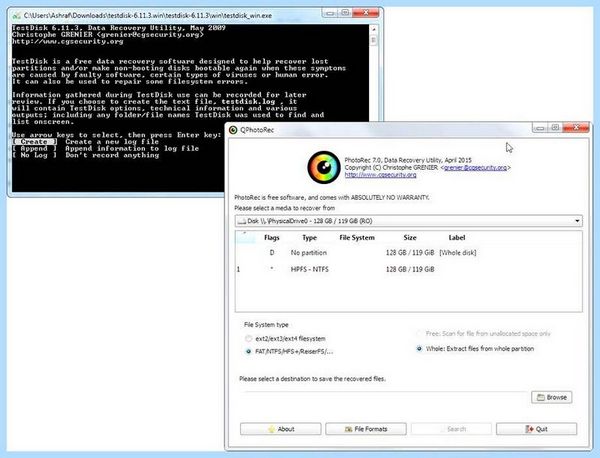Click the Type column header
Image resolution: width=600 pixels, height=458 pixels.
[309, 238]
